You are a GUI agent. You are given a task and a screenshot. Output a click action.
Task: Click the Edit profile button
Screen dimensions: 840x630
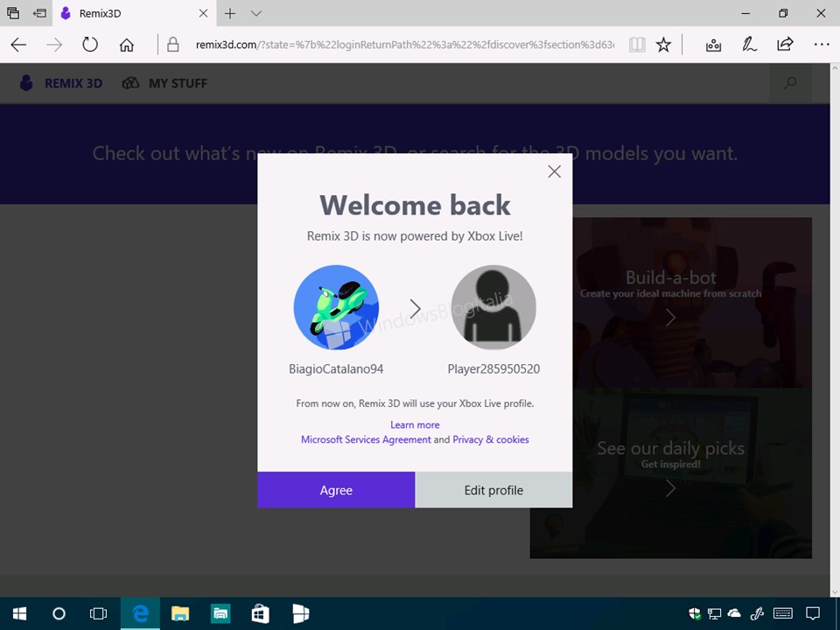[493, 490]
